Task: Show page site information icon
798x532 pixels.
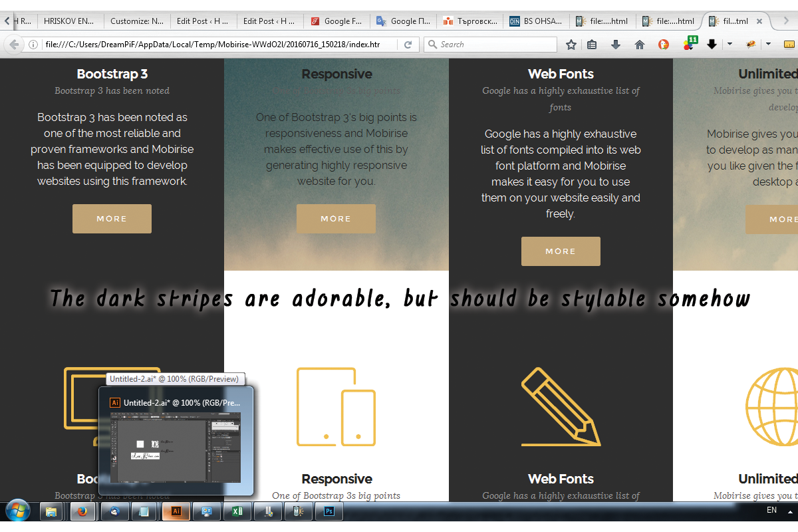Action: [33, 45]
